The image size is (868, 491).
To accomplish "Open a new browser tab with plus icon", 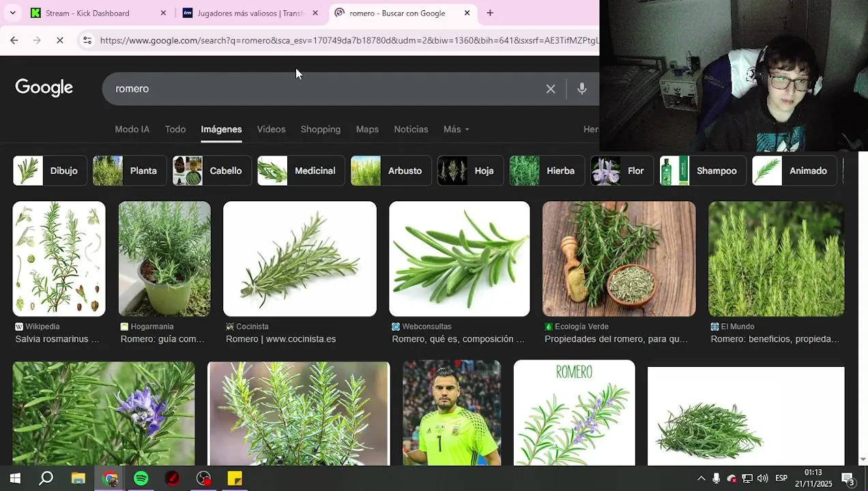I will (x=490, y=13).
